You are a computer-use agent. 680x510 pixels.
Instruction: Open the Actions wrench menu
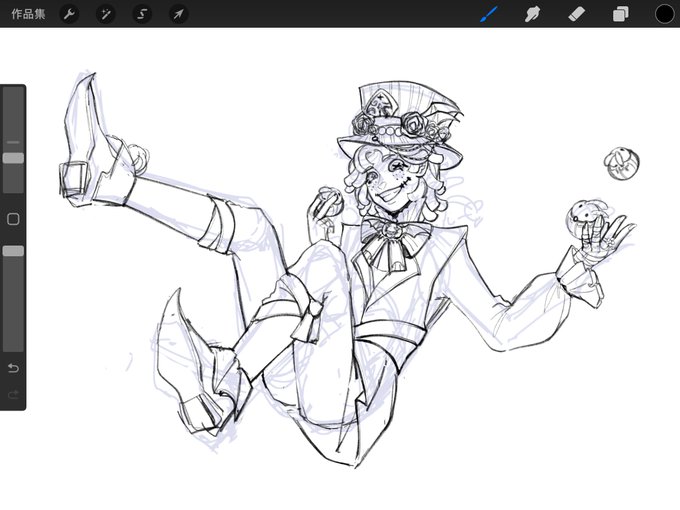coord(69,14)
